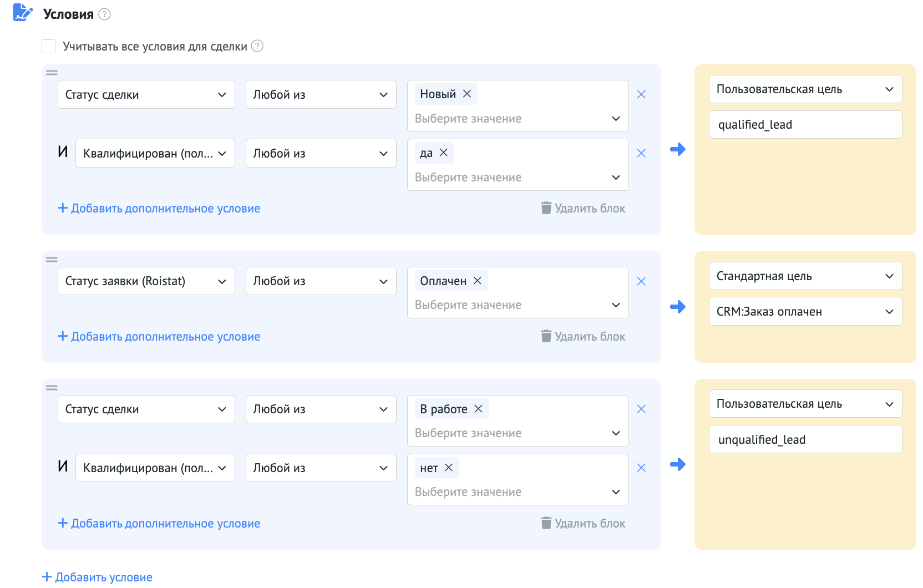
Task: Expand the CRM:Заказ оплачен dropdown
Action: point(805,311)
